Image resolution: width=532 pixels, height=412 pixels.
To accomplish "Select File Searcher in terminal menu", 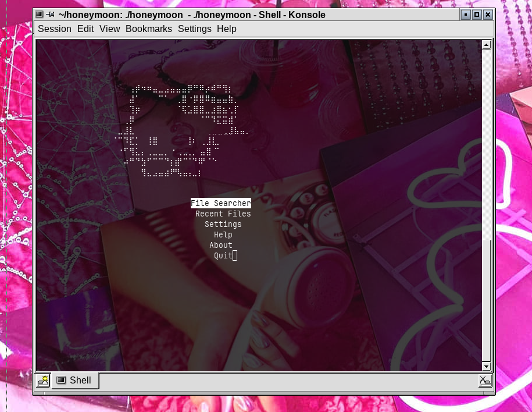I will tap(221, 203).
